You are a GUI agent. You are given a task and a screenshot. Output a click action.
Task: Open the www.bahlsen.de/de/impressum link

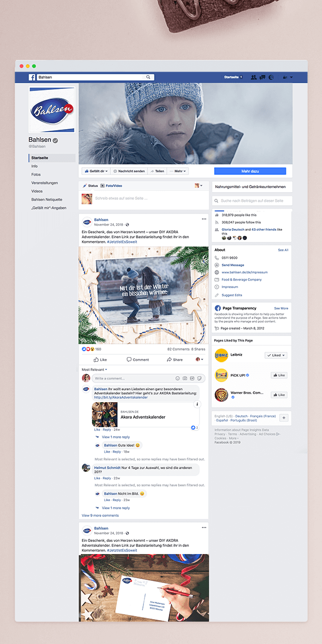245,272
